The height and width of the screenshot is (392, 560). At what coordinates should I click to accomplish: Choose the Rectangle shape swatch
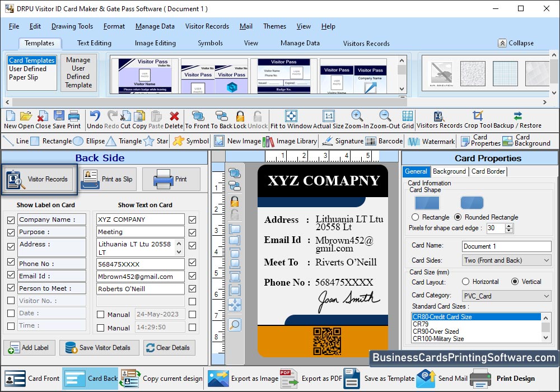click(427, 203)
